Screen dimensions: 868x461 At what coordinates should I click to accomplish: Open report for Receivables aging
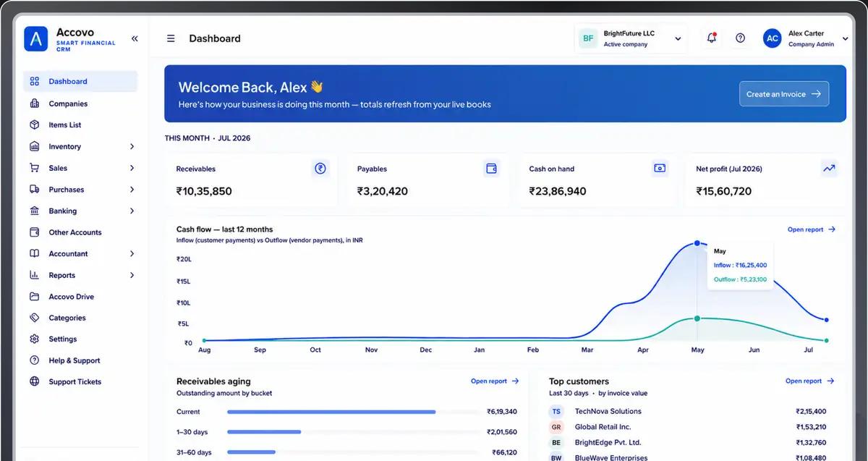pyautogui.click(x=495, y=381)
